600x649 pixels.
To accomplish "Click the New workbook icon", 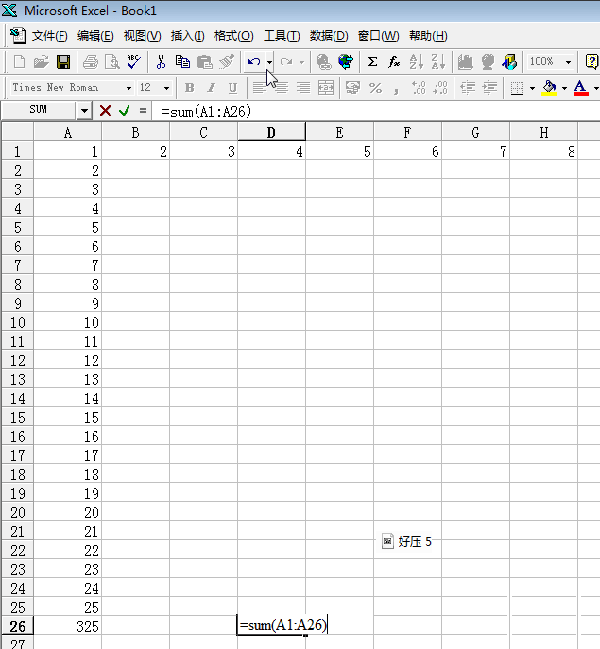I will [19, 62].
